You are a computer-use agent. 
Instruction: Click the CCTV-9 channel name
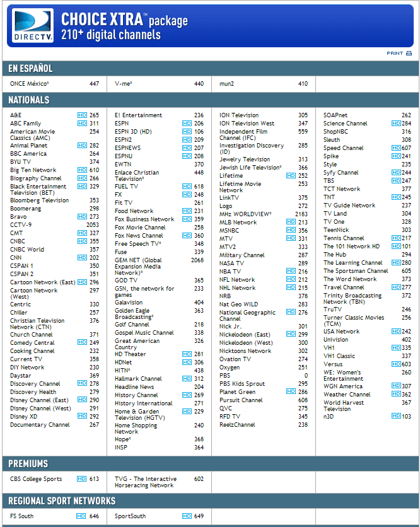(x=21, y=225)
